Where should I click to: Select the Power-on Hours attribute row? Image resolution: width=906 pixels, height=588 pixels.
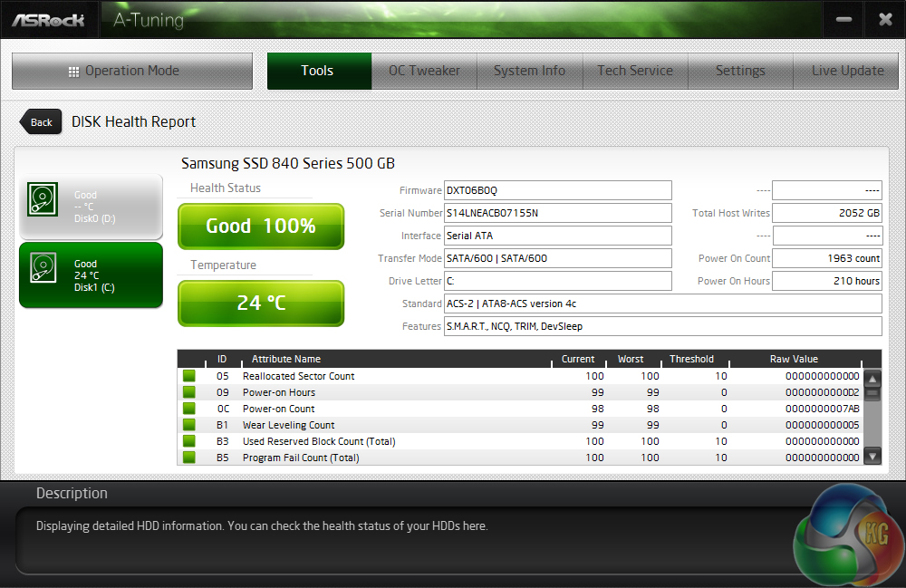coord(521,392)
